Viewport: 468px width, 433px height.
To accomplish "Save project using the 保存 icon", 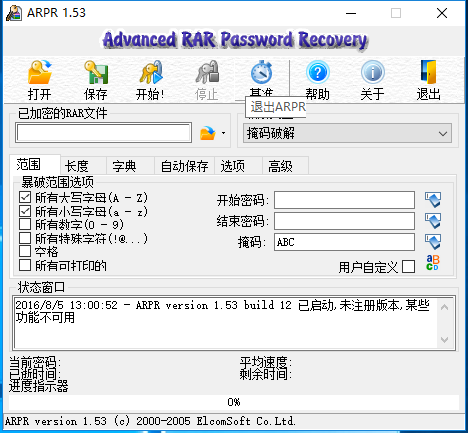I will [96, 80].
